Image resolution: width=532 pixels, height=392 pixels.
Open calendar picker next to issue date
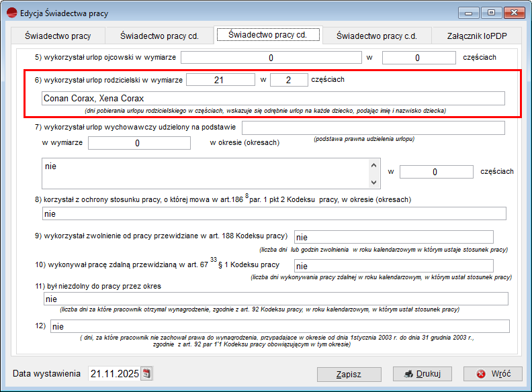tap(147, 374)
